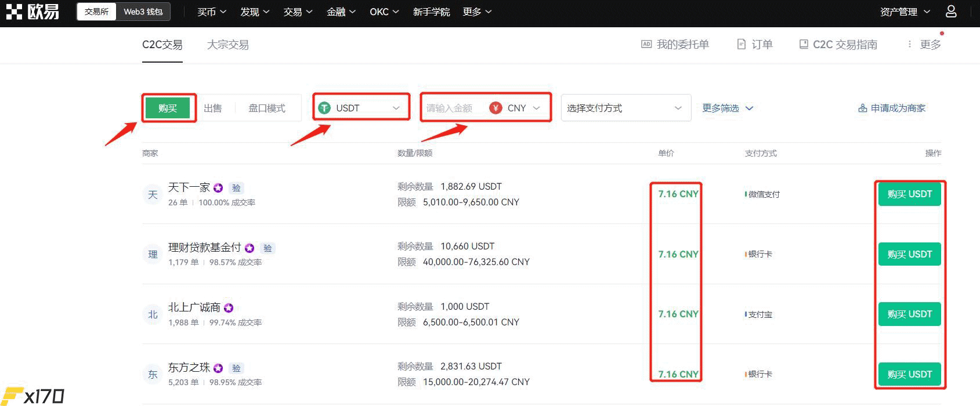
Task: Click merchant name 理财贷款基金付
Action: click(x=205, y=247)
